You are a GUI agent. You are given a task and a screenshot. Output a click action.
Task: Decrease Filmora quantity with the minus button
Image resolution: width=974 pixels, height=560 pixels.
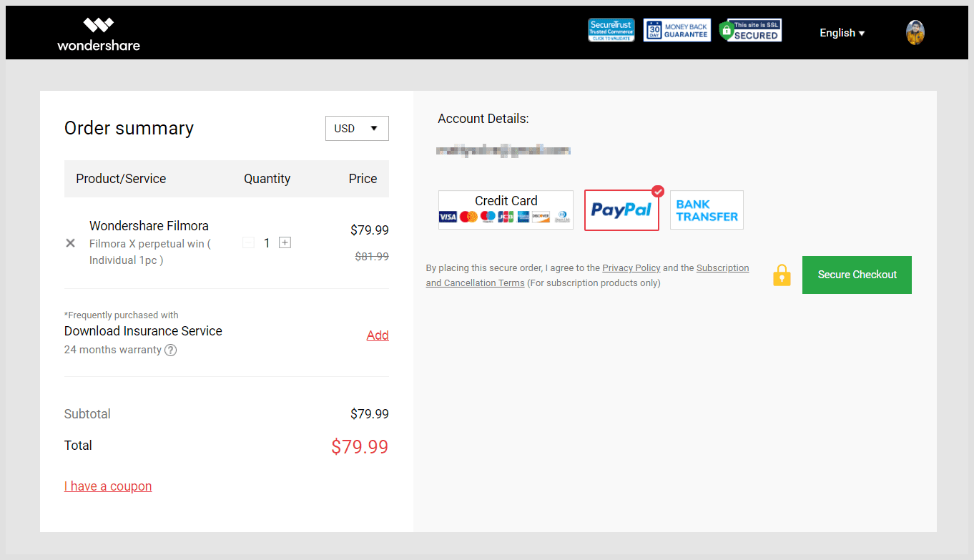(x=249, y=243)
